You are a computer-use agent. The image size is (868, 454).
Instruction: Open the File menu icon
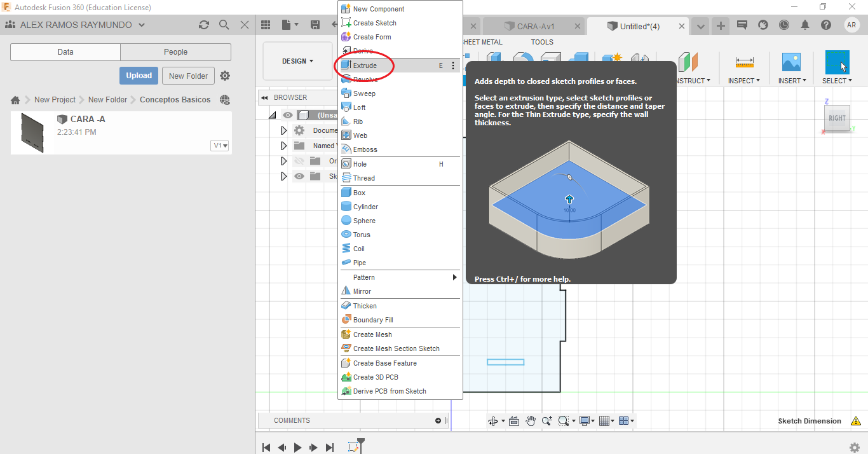point(289,25)
